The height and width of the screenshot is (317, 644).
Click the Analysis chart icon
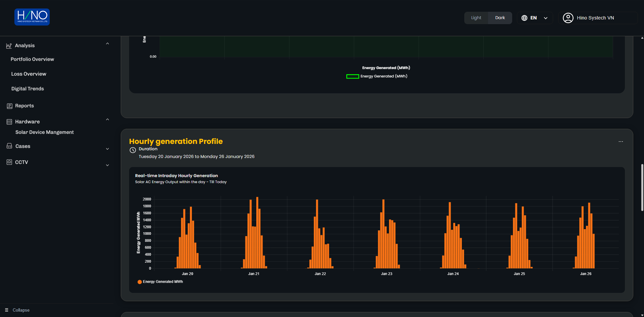pyautogui.click(x=9, y=46)
